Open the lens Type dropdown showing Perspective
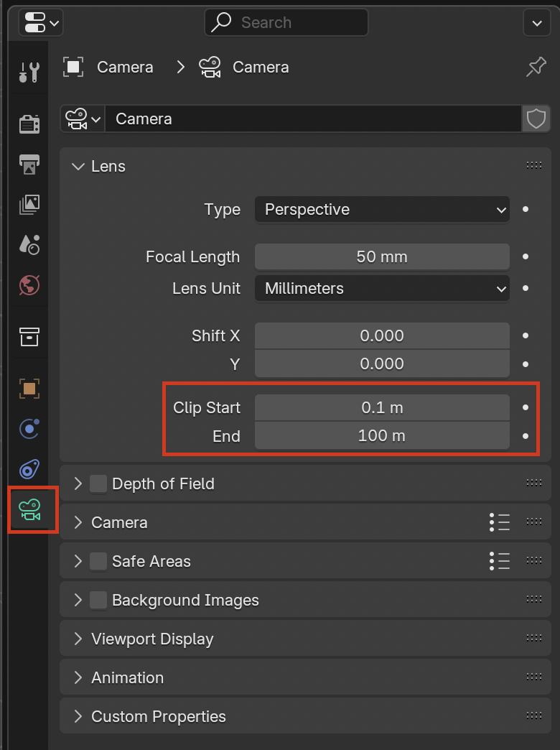 pos(381,210)
